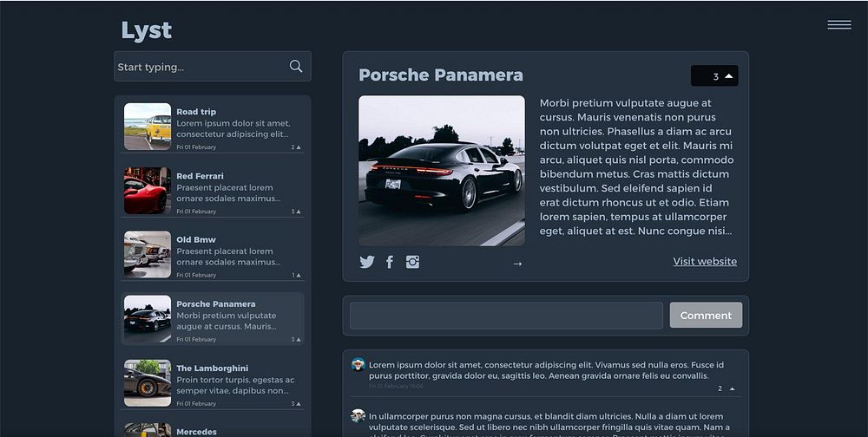Share on Twitter icon
Viewport: 868px width, 437px height.
click(366, 262)
